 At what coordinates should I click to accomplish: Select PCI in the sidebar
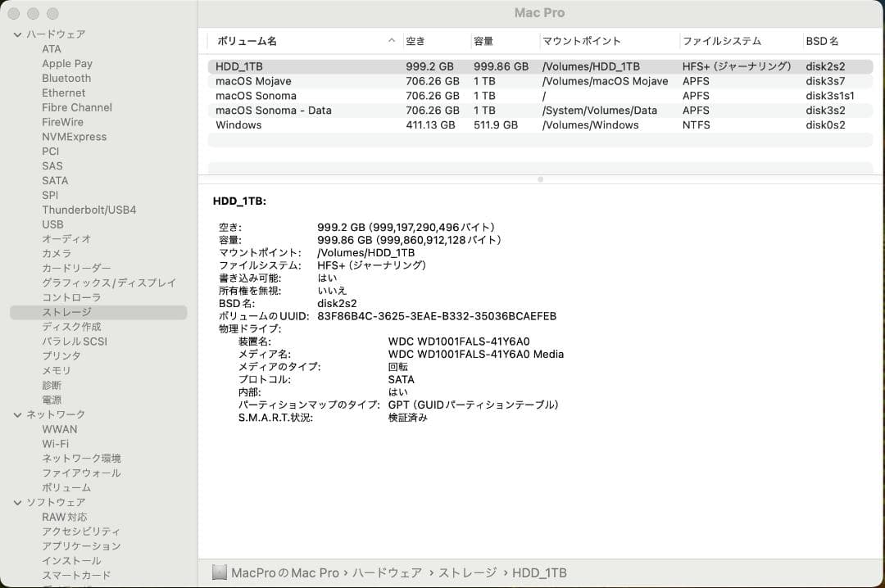(x=50, y=152)
